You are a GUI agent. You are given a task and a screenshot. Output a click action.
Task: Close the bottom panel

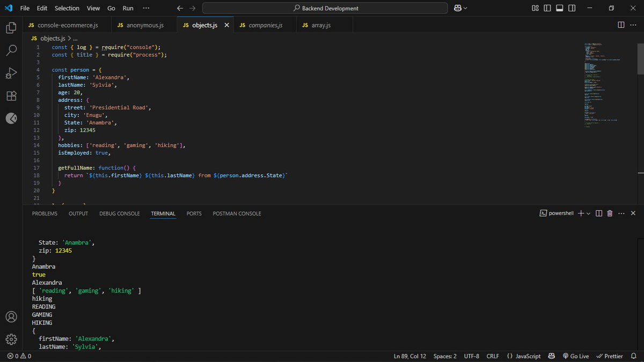click(x=634, y=213)
